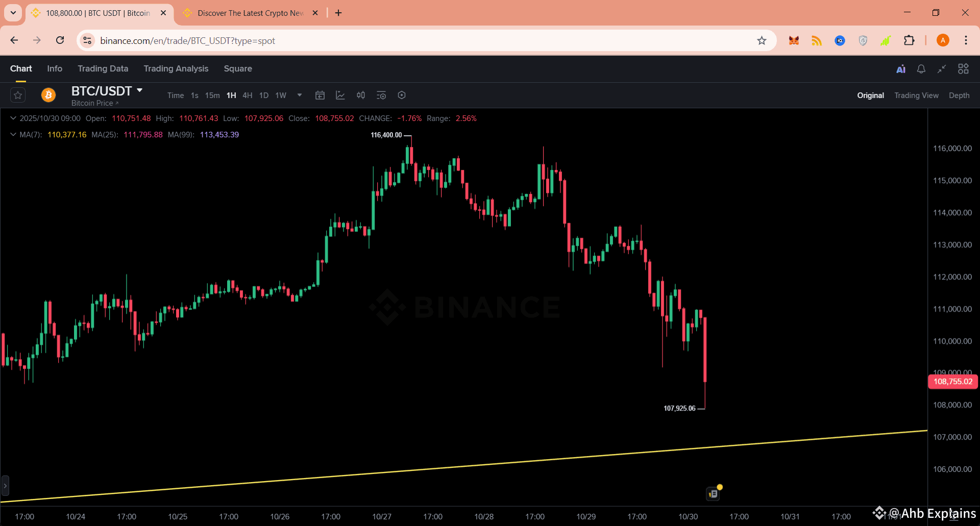The image size is (980, 526).
Task: Expand the browser tab search dropdown
Action: 13,13
